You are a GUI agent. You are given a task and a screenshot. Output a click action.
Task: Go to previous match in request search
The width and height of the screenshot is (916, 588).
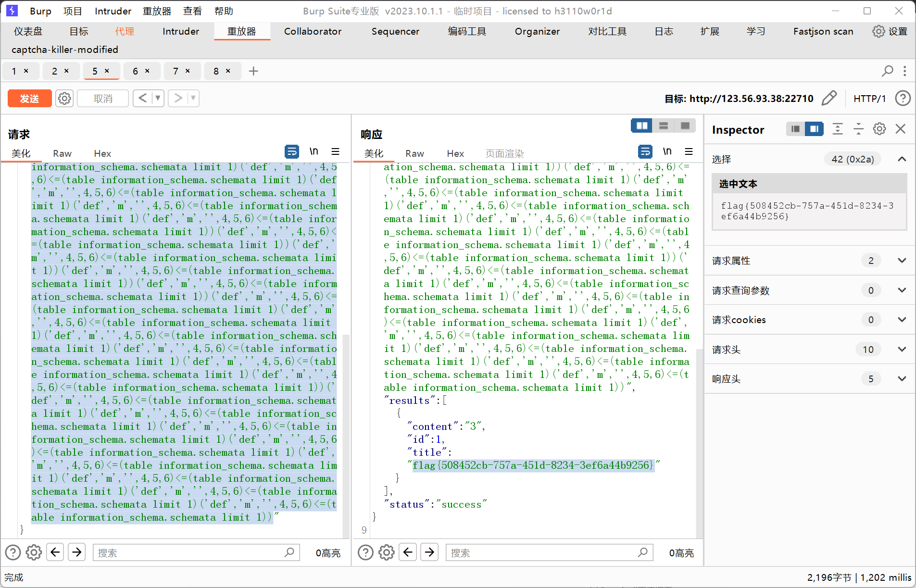(x=55, y=552)
